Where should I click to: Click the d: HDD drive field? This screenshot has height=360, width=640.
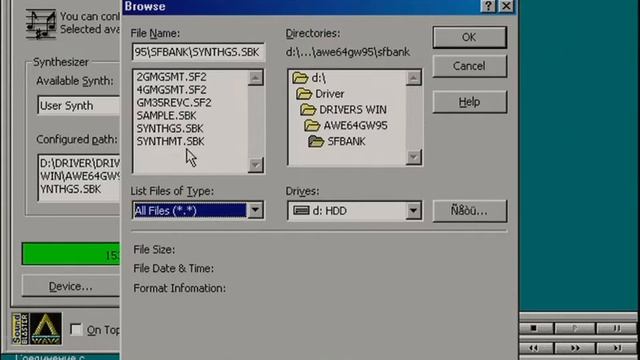coord(347,211)
